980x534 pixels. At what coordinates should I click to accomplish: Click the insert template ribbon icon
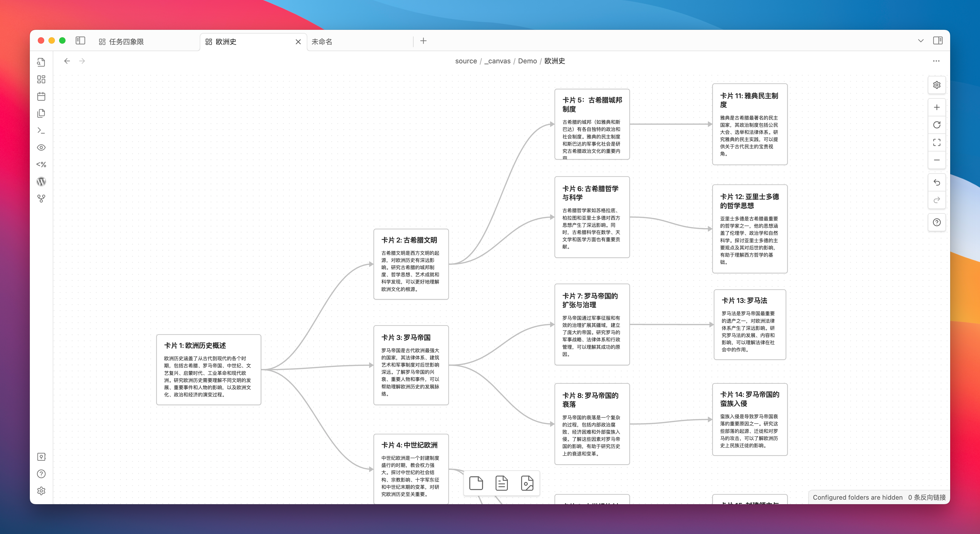pyautogui.click(x=41, y=113)
